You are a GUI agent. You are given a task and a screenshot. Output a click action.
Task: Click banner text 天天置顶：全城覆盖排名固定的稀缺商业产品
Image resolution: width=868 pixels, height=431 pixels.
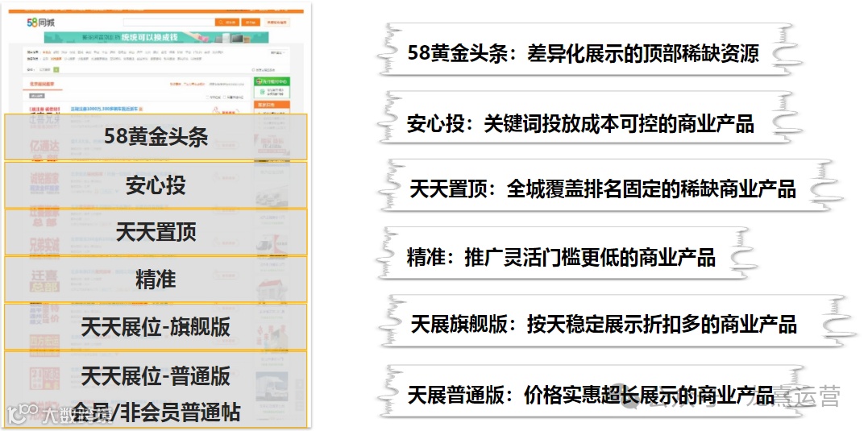point(603,189)
